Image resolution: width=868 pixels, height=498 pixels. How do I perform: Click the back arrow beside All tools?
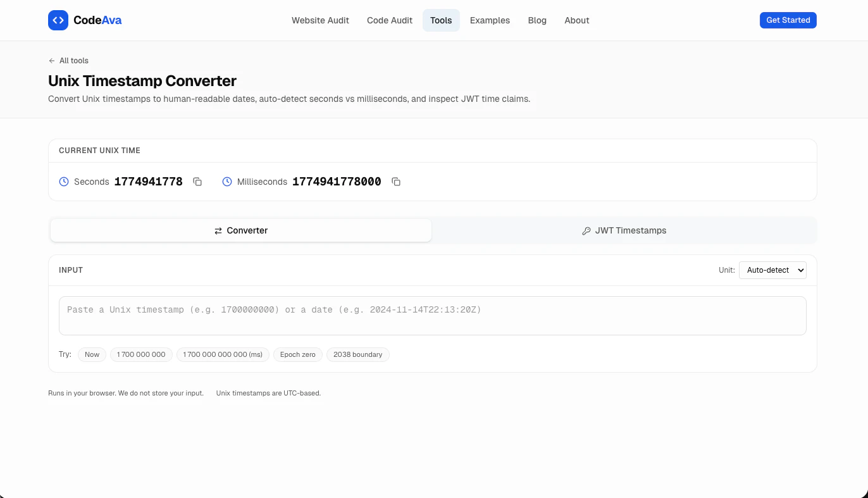(51, 60)
